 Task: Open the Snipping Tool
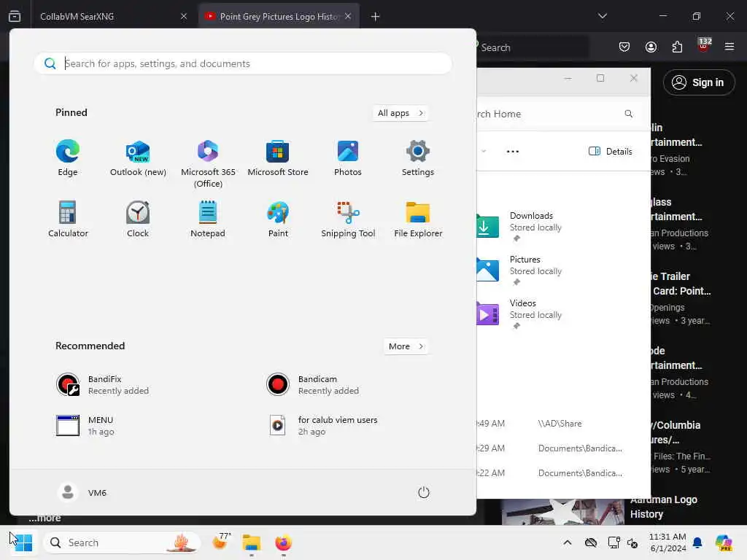(348, 219)
